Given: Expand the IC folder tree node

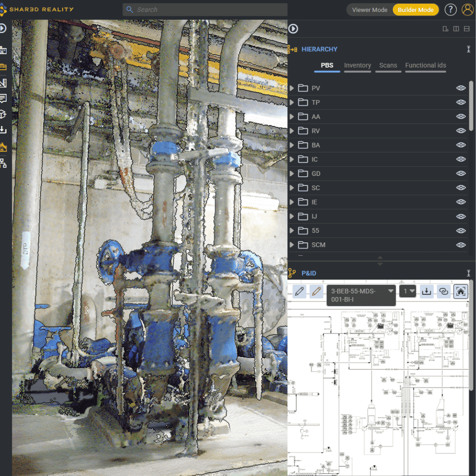Looking at the screenshot, I should tap(292, 160).
